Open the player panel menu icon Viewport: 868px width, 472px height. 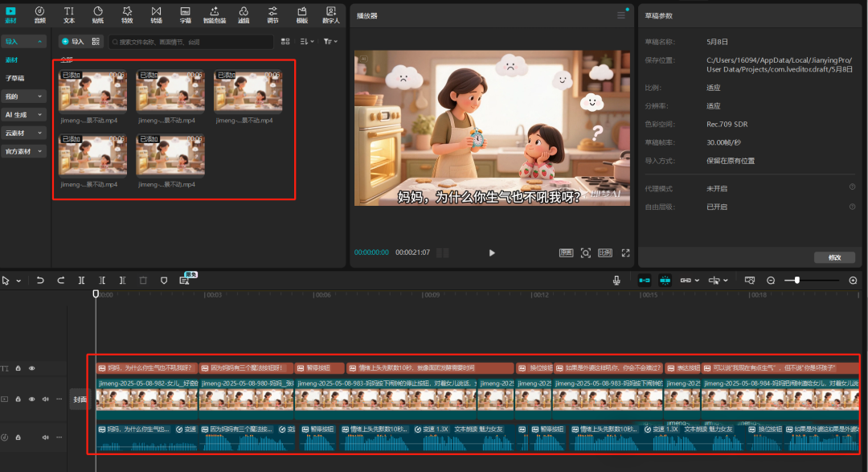pos(621,15)
